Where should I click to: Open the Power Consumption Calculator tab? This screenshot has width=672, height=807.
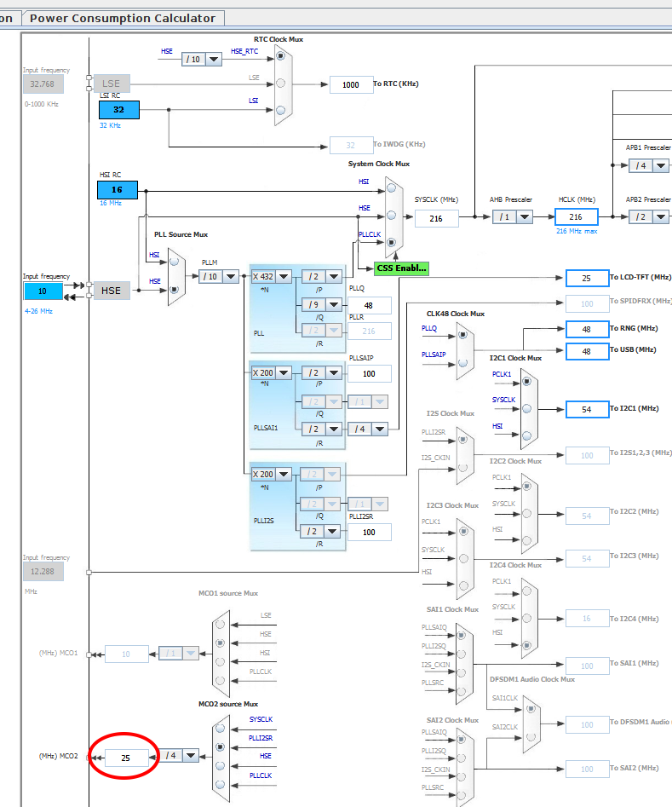pyautogui.click(x=122, y=19)
